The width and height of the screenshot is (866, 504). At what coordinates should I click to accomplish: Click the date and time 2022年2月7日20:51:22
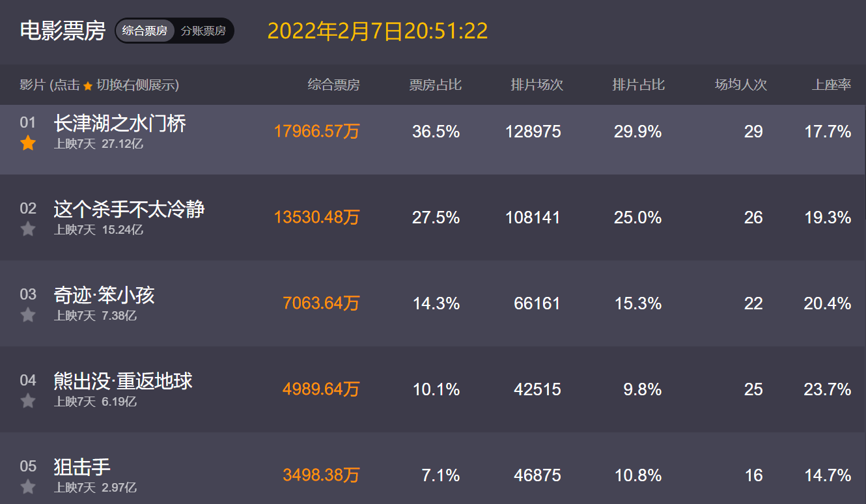coord(378,31)
